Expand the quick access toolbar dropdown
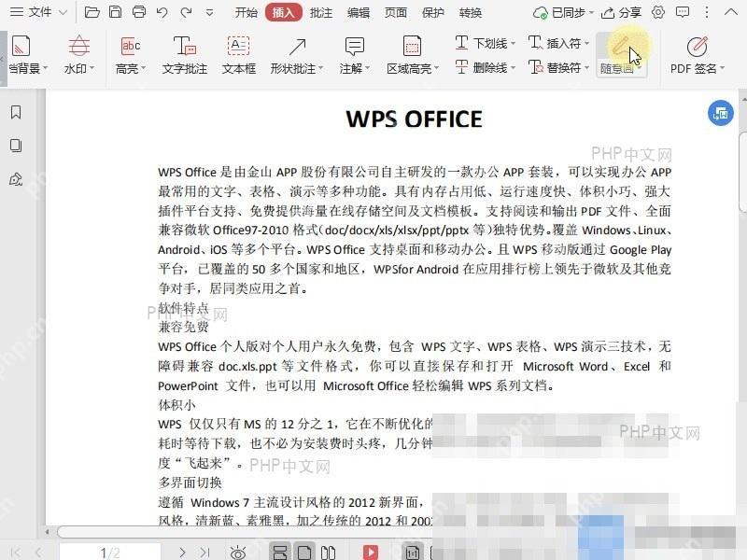The image size is (747, 560). point(209,13)
